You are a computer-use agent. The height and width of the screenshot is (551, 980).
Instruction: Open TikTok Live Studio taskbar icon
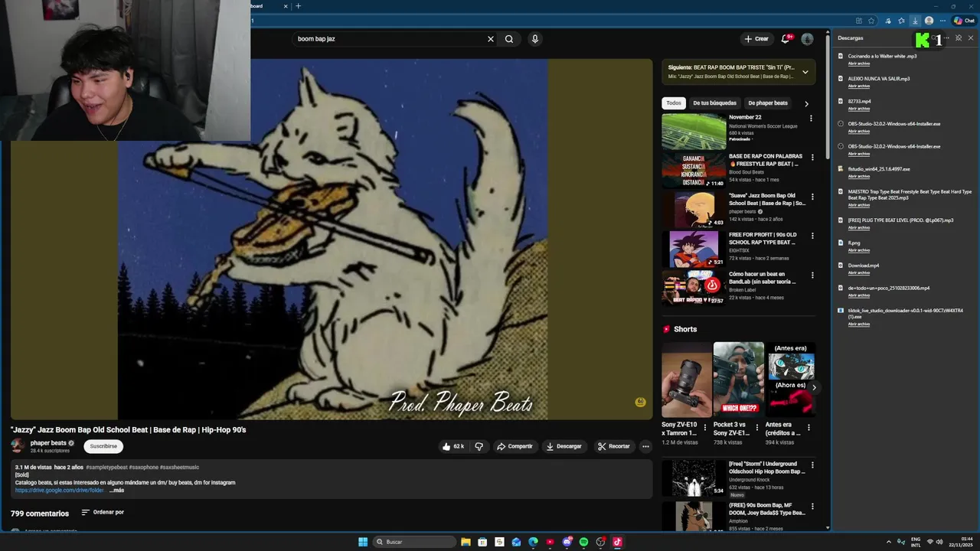coord(617,542)
